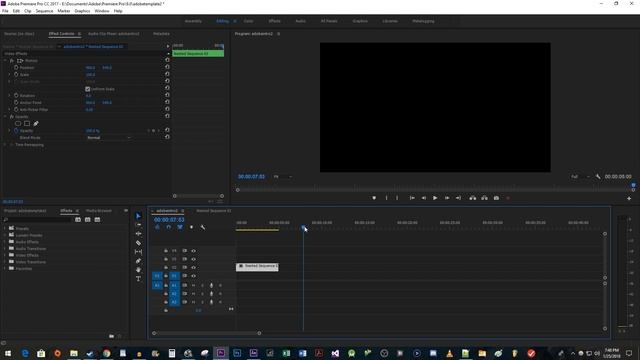Play the sequence in Program monitor
The image size is (640, 360).
pyautogui.click(x=435, y=198)
